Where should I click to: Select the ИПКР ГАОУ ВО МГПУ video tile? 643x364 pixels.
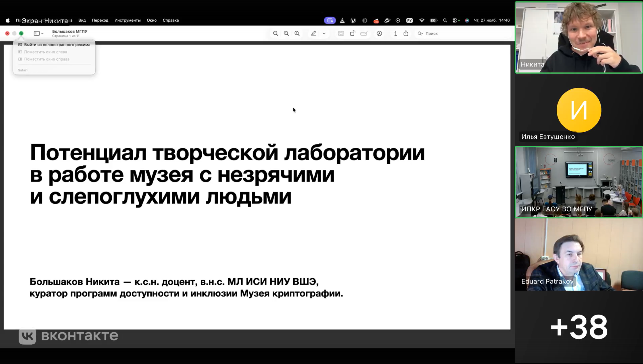click(x=578, y=182)
